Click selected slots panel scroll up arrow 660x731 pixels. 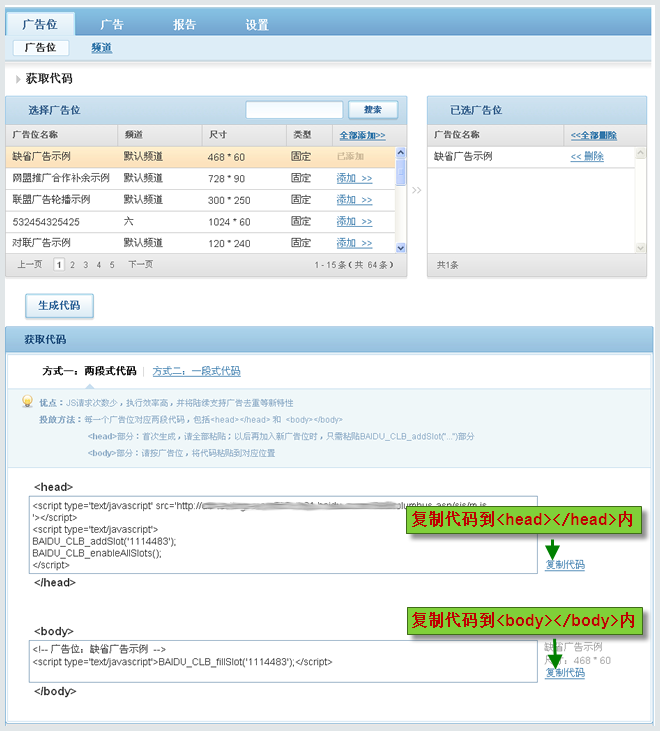(x=641, y=153)
